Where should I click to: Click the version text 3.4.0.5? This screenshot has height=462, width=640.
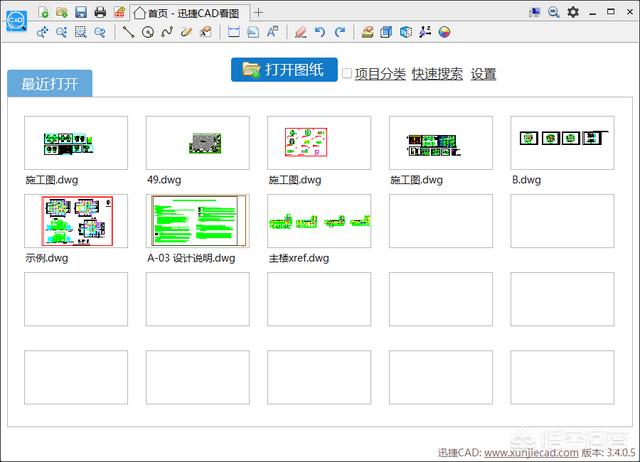point(620,453)
